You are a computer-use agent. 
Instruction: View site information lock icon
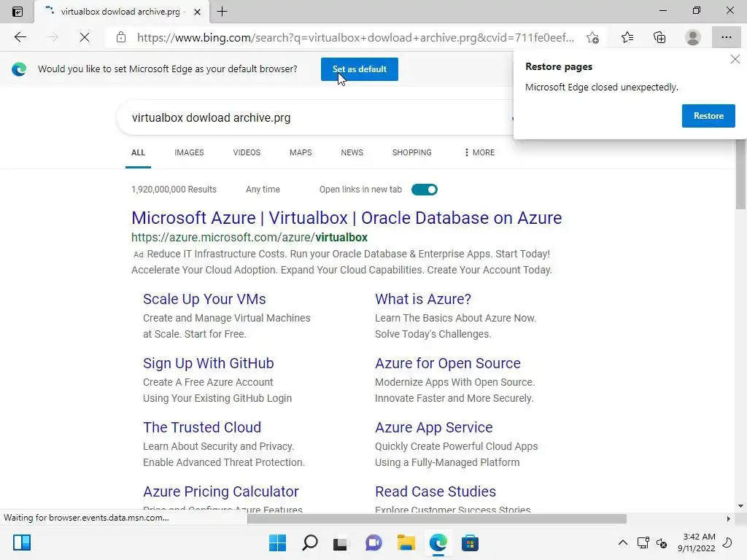click(121, 37)
